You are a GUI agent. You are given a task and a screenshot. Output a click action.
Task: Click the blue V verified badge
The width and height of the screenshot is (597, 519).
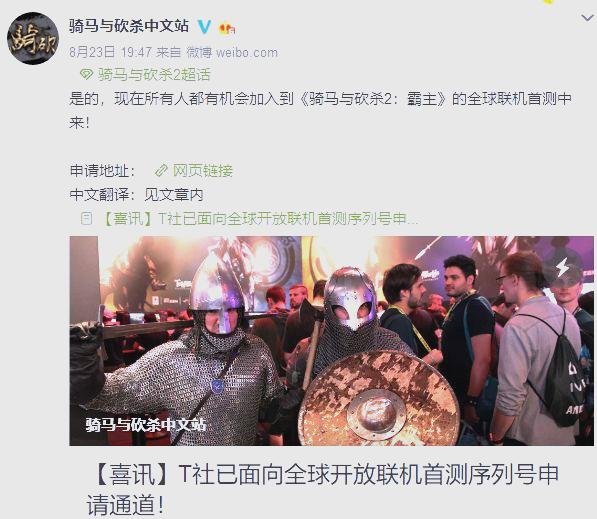204,26
